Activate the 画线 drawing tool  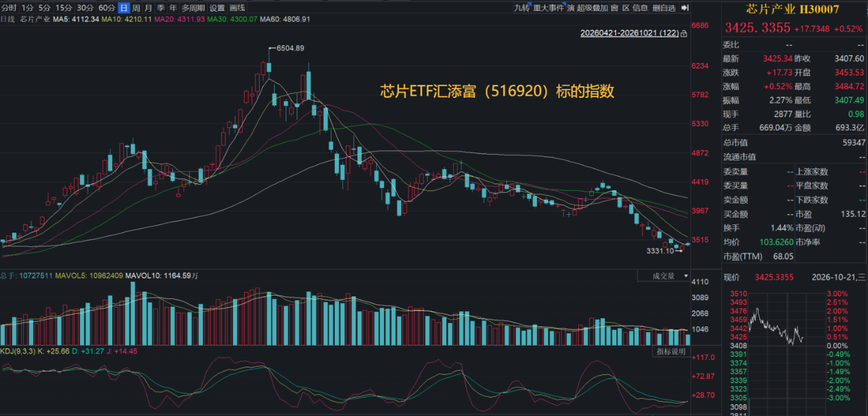[x=237, y=8]
